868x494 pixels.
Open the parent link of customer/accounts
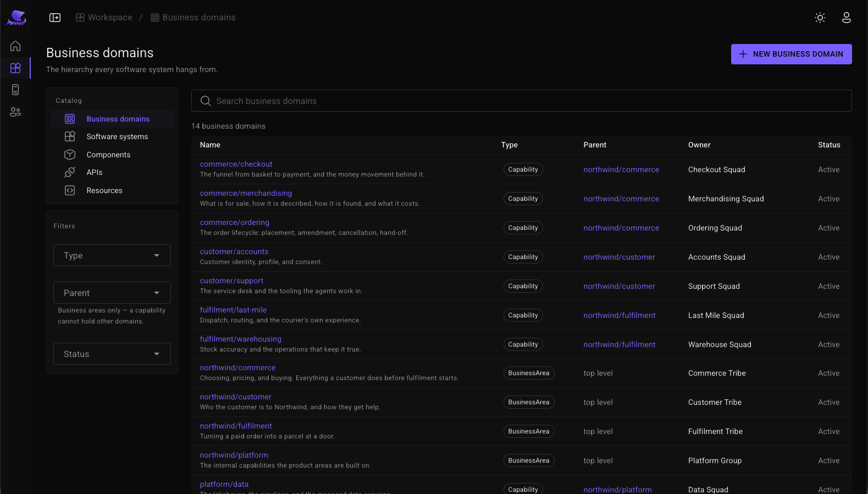coord(619,257)
